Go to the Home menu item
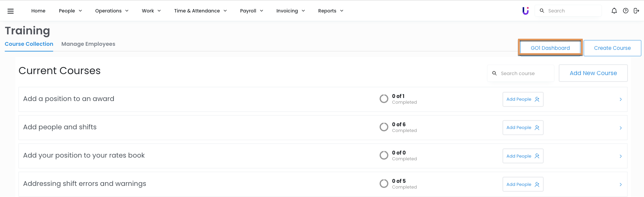 click(38, 11)
